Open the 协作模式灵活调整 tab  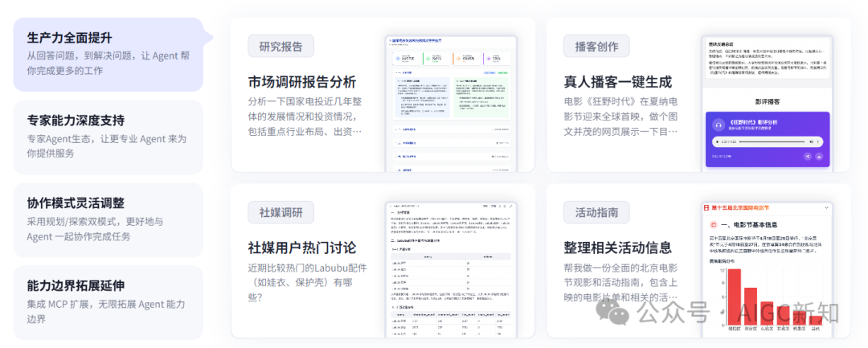coord(108,219)
